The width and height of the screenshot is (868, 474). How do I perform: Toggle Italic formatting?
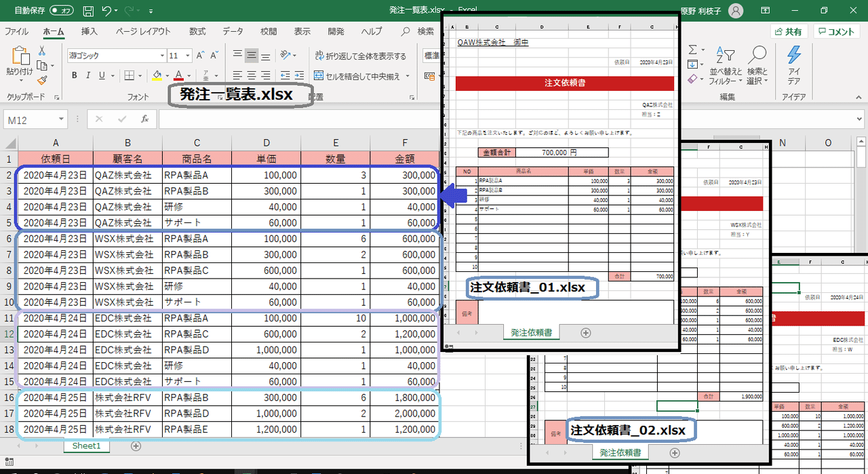point(87,75)
